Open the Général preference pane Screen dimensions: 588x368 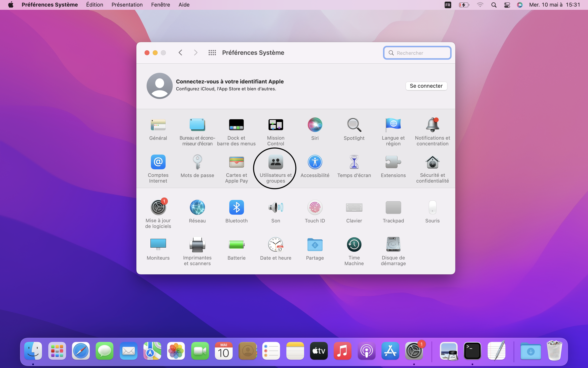158,129
